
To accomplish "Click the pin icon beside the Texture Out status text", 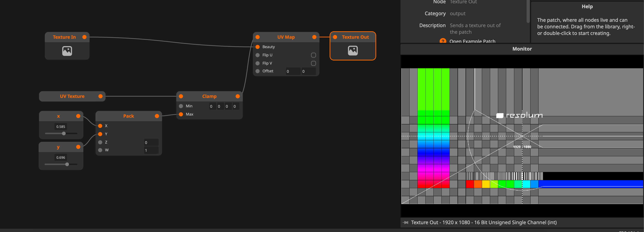I will (x=405, y=222).
